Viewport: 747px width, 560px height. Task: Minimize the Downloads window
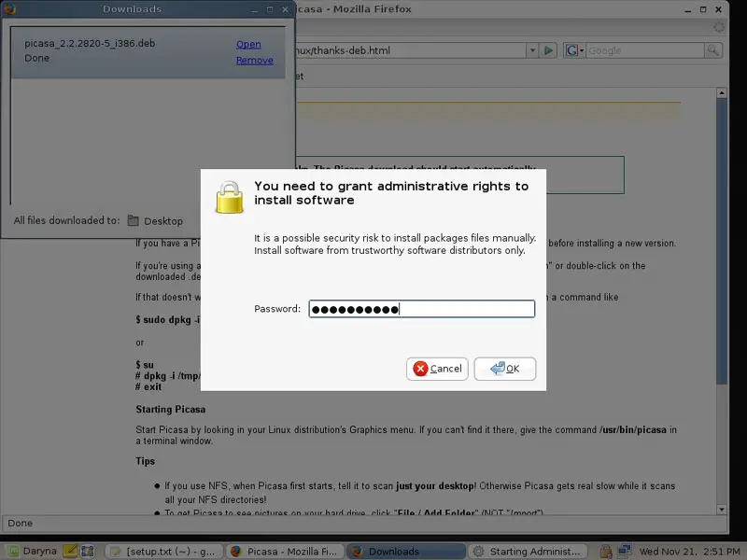pos(255,9)
